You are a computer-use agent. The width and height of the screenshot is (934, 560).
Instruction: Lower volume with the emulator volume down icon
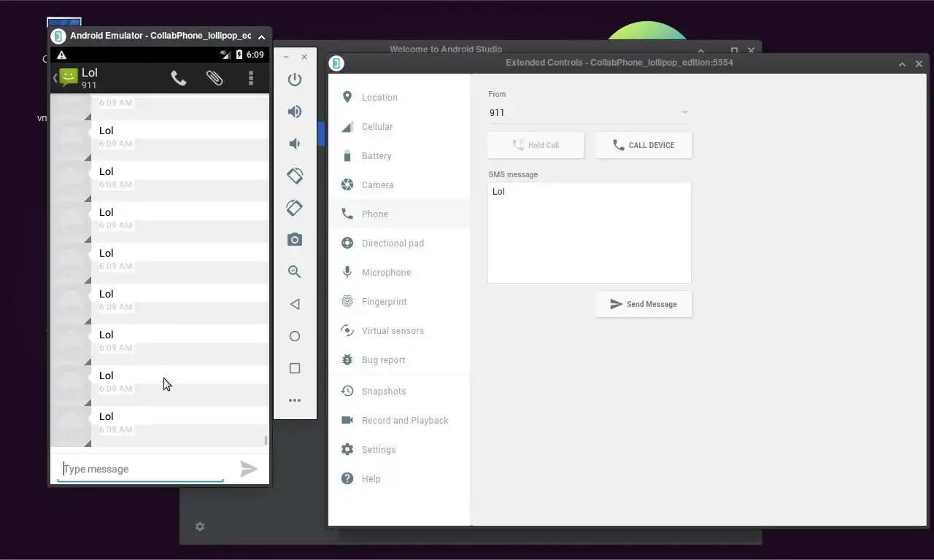[295, 144]
